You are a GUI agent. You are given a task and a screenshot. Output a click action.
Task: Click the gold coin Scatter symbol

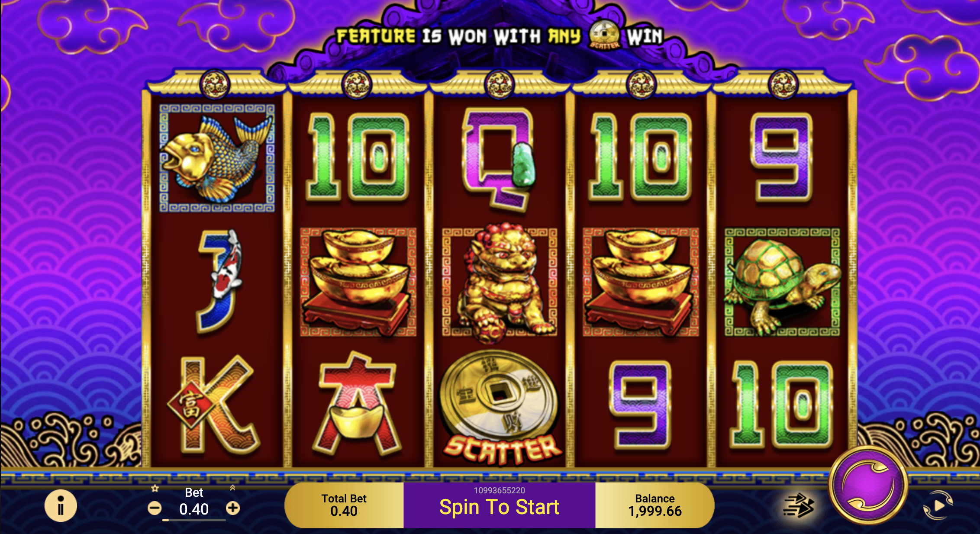coord(500,407)
